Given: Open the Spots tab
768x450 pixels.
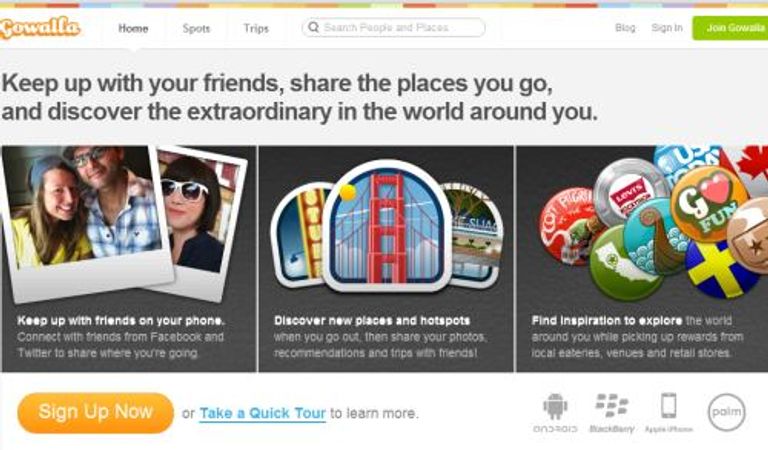Looking at the screenshot, I should pos(196,28).
